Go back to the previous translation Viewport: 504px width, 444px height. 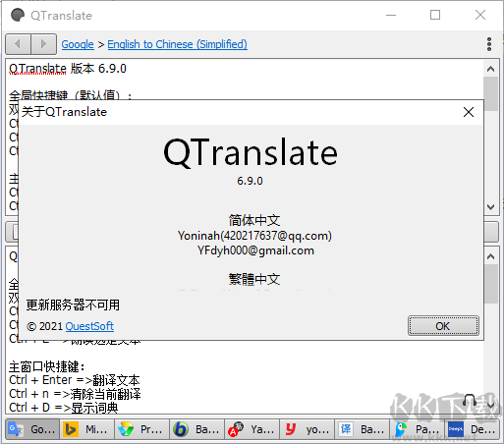[x=19, y=44]
